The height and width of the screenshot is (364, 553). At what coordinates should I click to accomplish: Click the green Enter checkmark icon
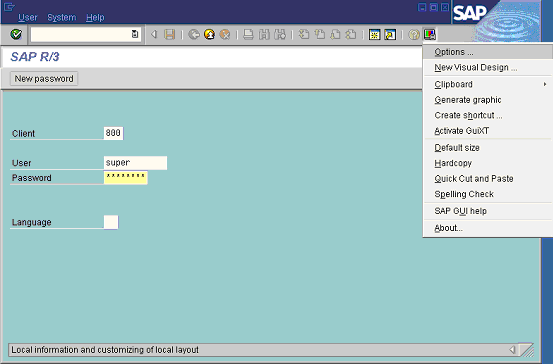coord(16,34)
